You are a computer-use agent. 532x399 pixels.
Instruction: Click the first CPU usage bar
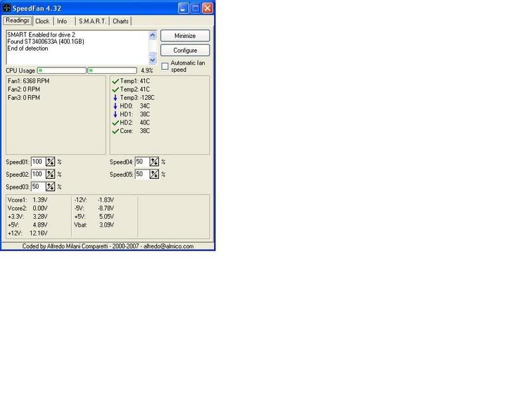pyautogui.click(x=61, y=70)
